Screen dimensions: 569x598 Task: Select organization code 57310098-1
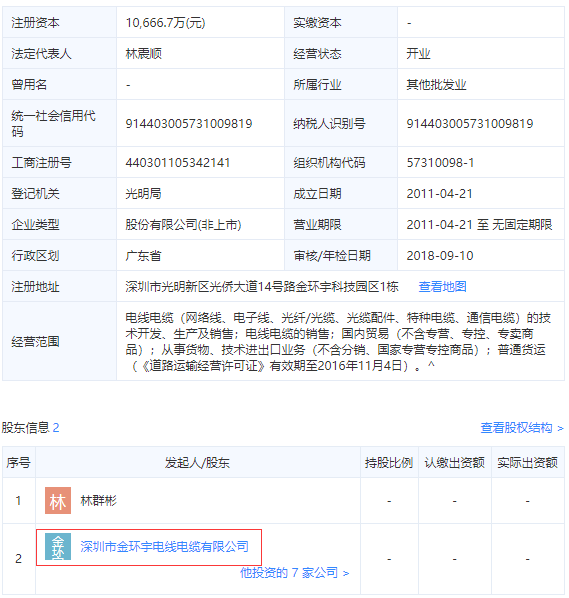(440, 163)
